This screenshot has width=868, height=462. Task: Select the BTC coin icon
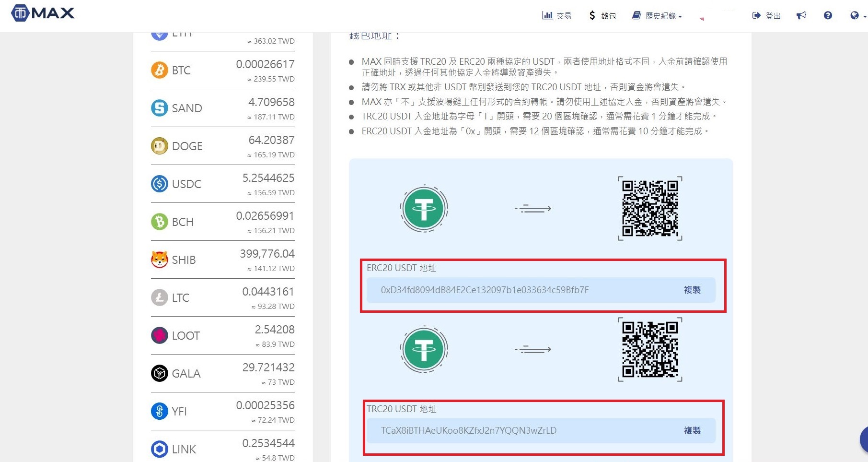(x=160, y=70)
